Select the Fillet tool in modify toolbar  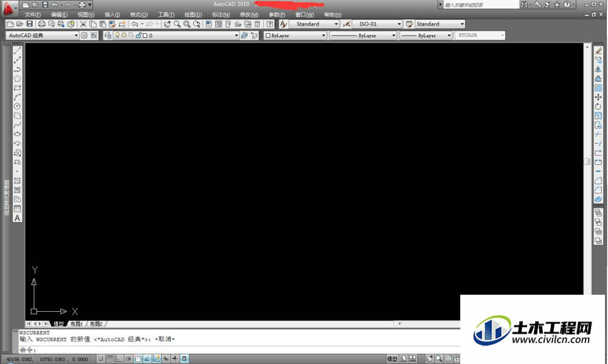(598, 190)
